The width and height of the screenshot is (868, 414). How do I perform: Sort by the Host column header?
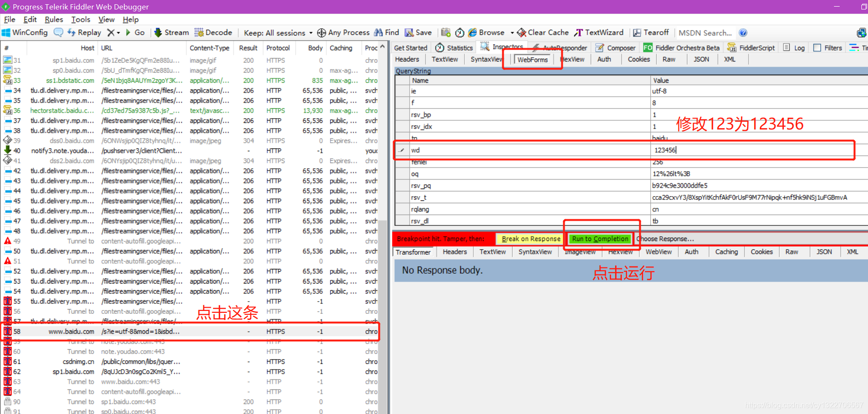pyautogui.click(x=62, y=48)
